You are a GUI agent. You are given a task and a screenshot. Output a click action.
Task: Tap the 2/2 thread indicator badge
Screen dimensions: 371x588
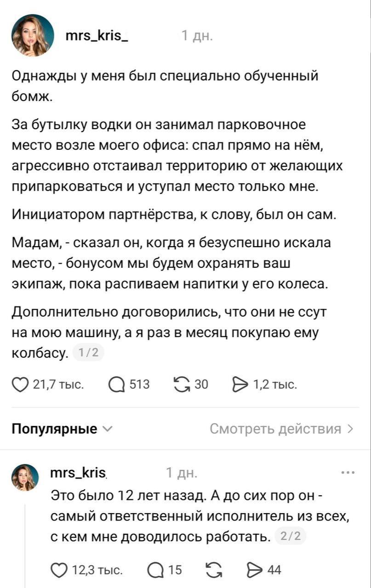[290, 536]
